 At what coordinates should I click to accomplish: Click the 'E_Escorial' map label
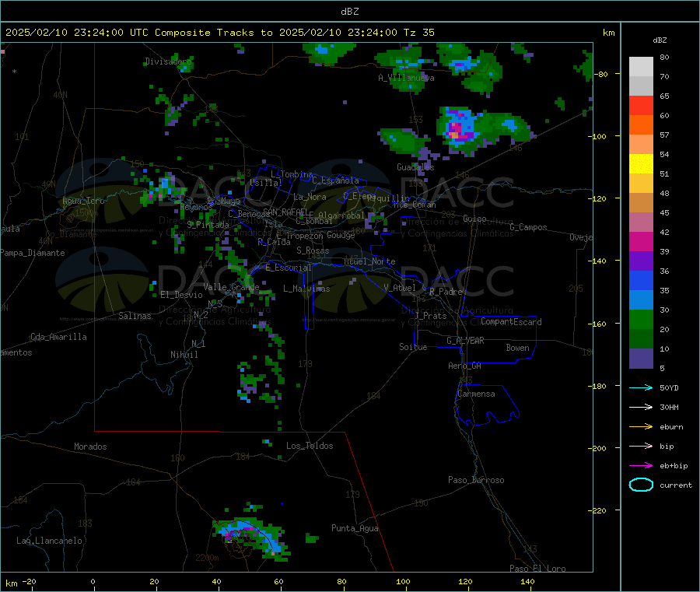288,268
